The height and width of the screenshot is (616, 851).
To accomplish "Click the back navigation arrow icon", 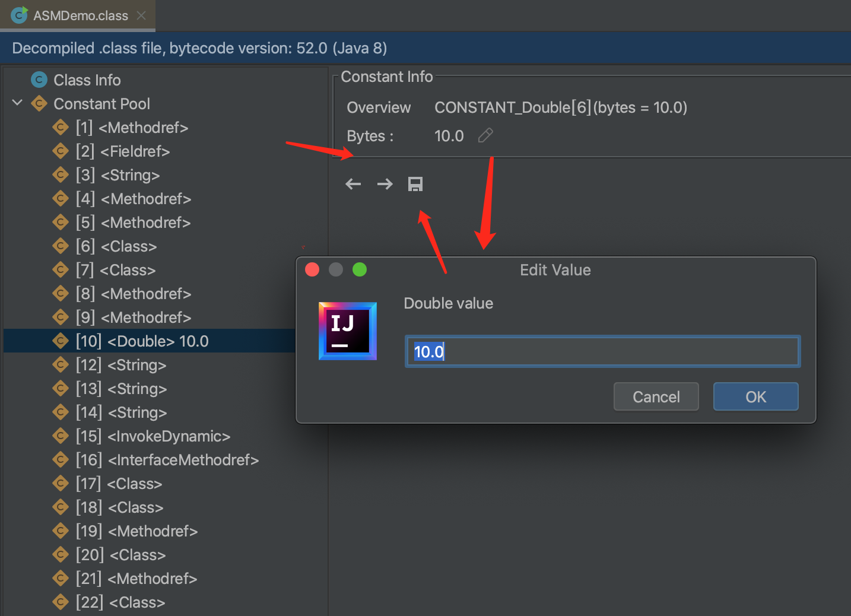I will point(353,184).
